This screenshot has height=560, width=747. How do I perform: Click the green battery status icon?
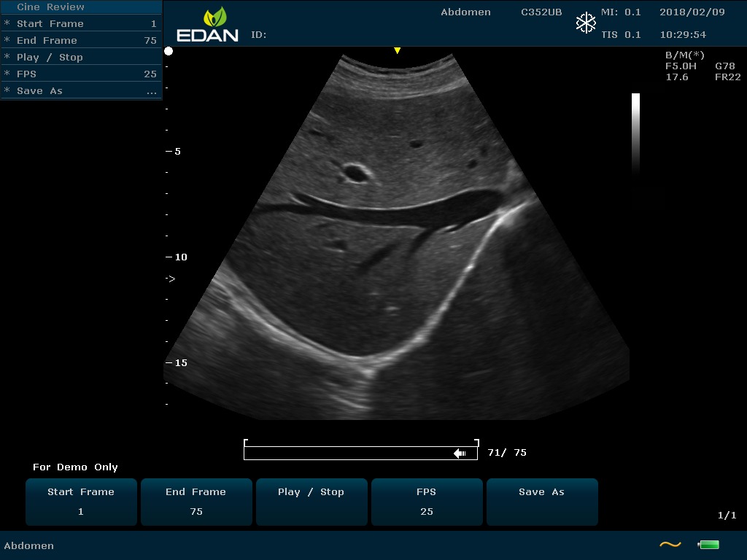(708, 545)
